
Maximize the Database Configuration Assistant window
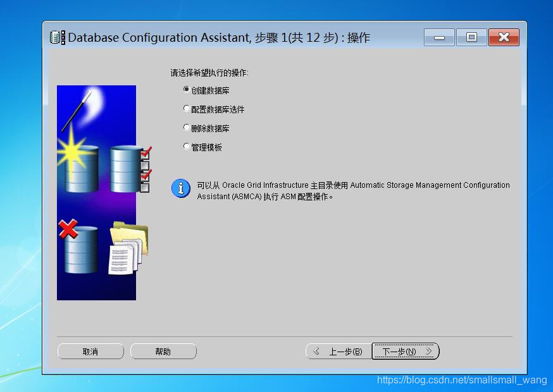pos(471,37)
